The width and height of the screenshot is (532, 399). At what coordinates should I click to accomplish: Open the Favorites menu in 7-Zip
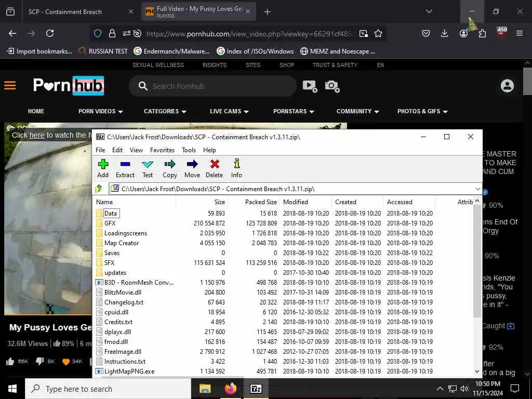tap(162, 150)
